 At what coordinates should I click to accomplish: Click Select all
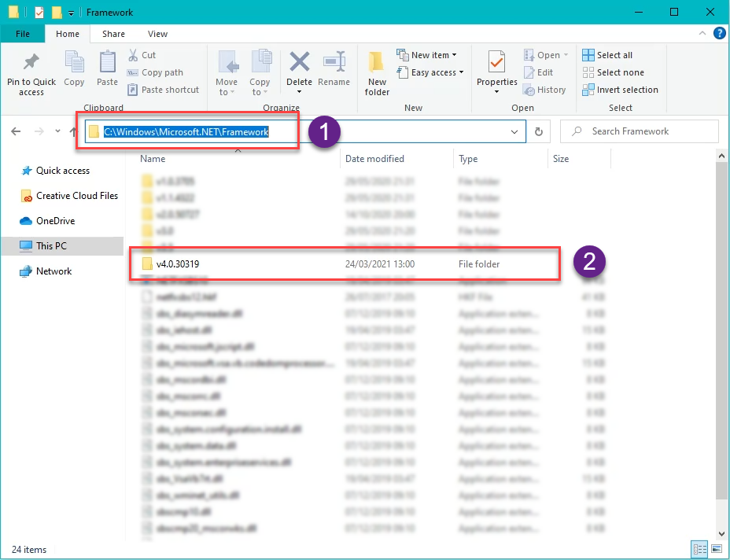click(x=607, y=55)
